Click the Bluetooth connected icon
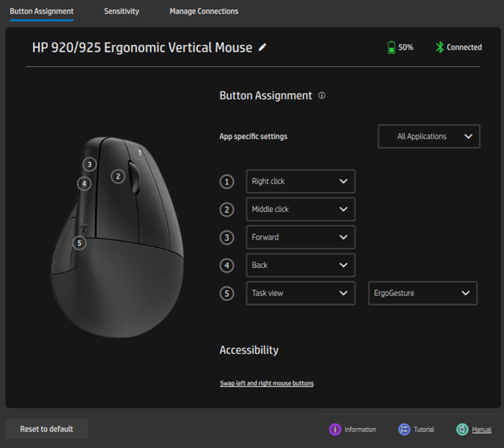 (440, 47)
